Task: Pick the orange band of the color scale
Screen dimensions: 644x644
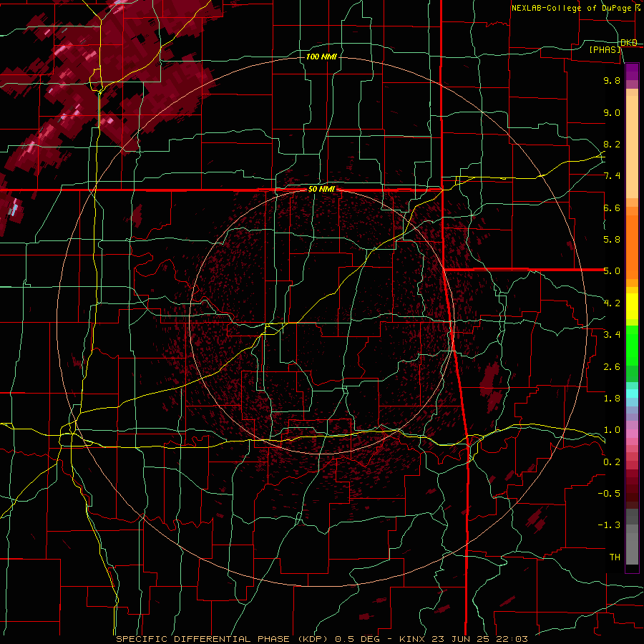Action: 632,247
